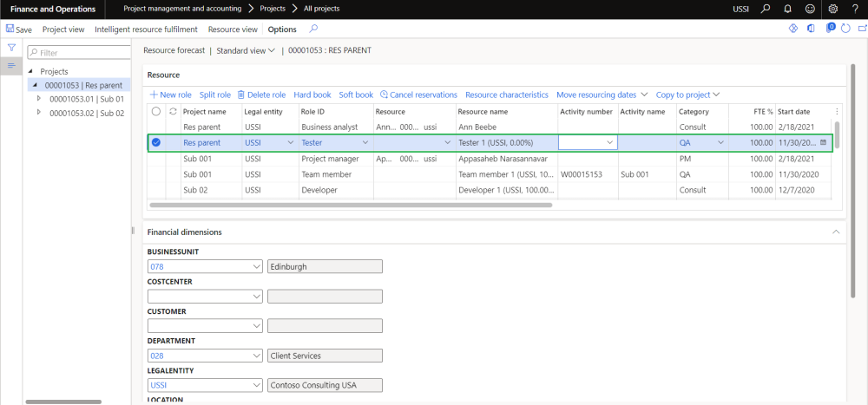868x405 pixels.
Task: Open the Office integration icon
Action: (811, 29)
